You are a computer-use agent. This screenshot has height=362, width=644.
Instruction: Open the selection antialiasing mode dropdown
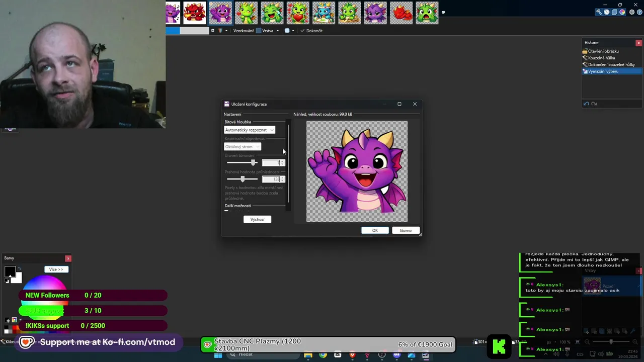(x=288, y=31)
